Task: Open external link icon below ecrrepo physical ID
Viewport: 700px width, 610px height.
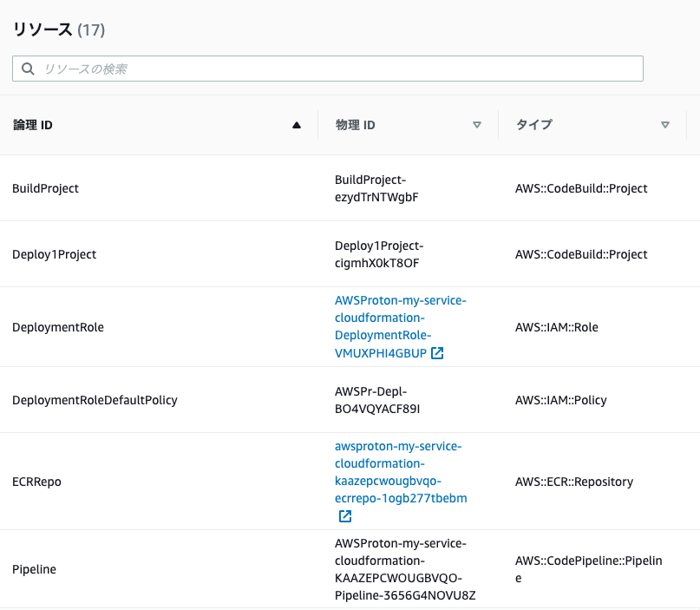Action: pos(345,515)
